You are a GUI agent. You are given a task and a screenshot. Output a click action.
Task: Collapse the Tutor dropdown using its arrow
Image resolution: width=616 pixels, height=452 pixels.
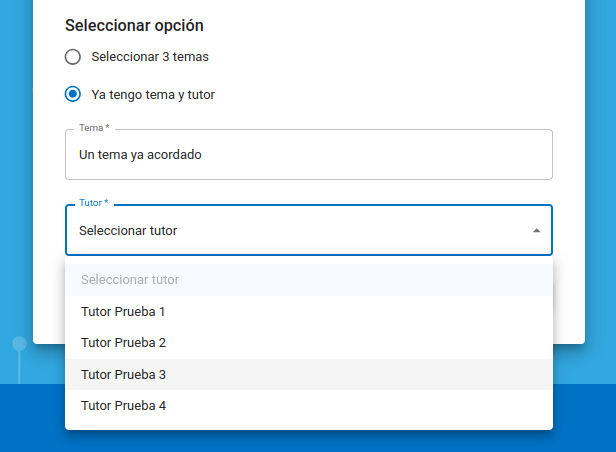point(536,231)
